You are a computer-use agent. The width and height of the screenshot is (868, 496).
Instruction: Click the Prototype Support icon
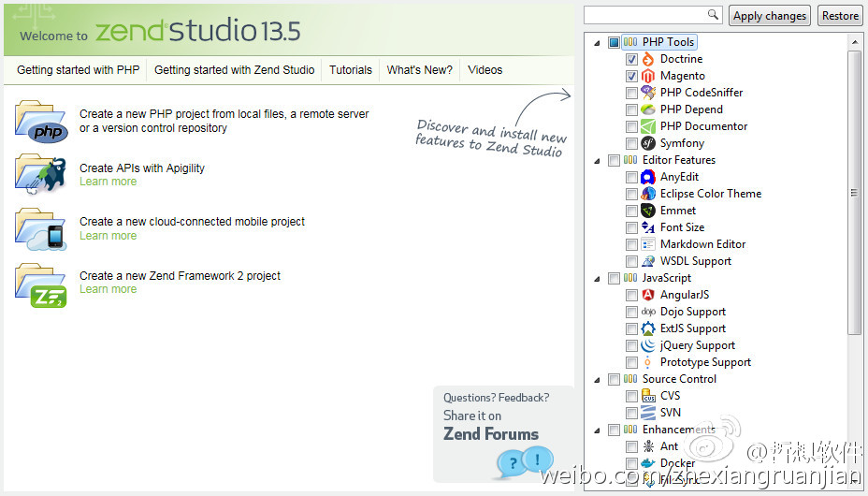[x=647, y=362]
